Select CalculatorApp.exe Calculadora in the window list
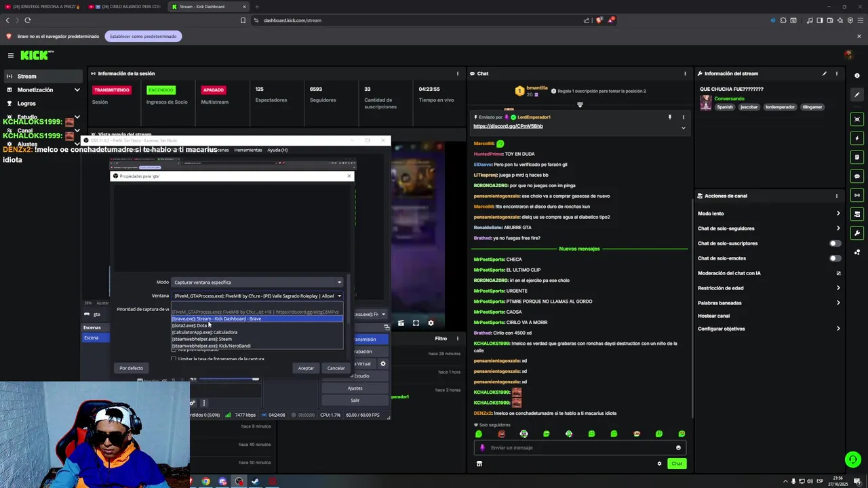 point(257,332)
